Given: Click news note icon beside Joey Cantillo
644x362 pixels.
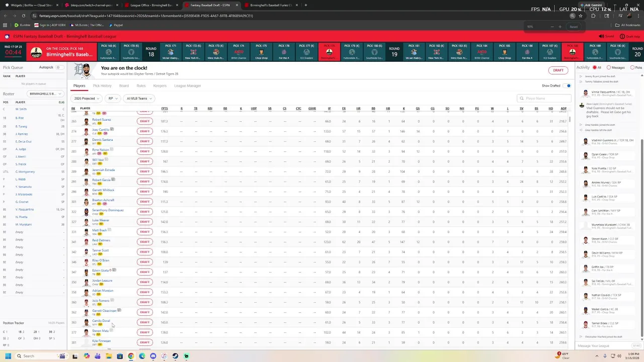Looking at the screenshot, I should click(x=112, y=130).
